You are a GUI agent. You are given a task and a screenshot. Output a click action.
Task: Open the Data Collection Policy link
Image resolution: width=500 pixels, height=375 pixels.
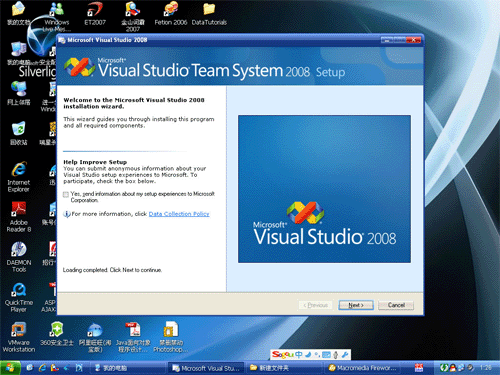tap(179, 214)
